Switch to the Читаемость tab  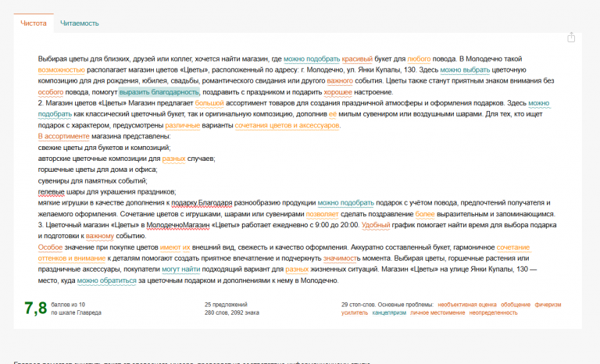80,23
